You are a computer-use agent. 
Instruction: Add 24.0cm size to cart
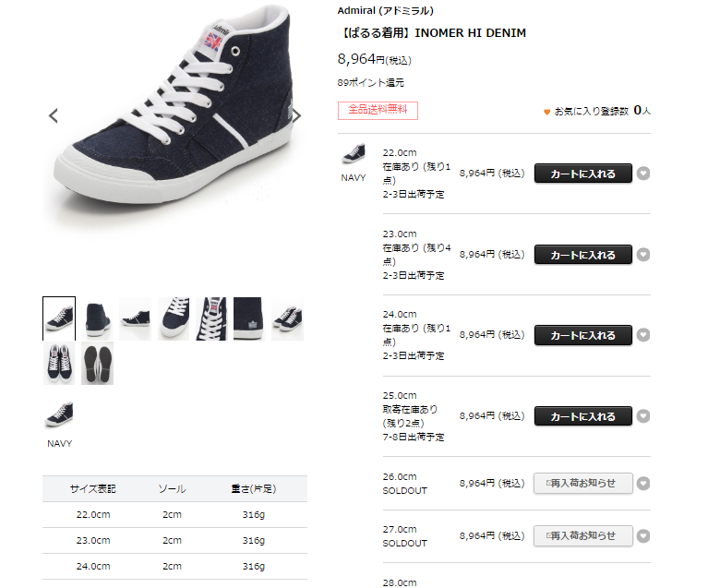(583, 335)
